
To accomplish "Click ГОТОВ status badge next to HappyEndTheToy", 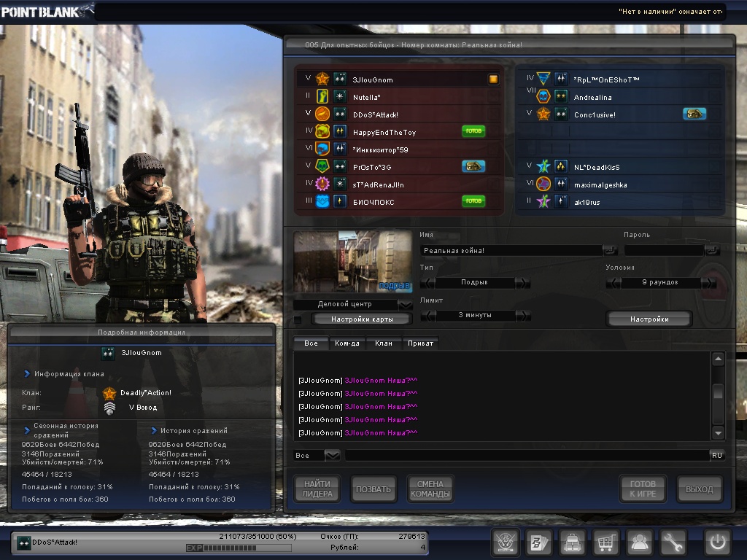I will click(473, 131).
